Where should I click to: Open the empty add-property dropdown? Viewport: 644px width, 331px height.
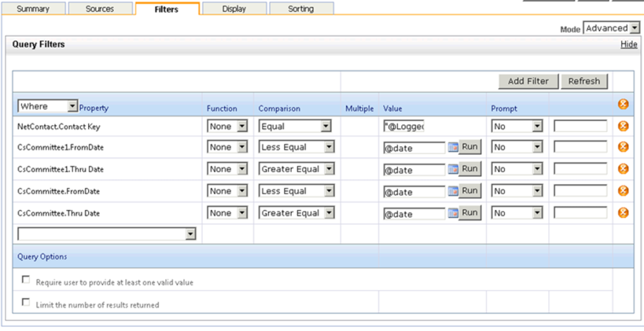[107, 234]
